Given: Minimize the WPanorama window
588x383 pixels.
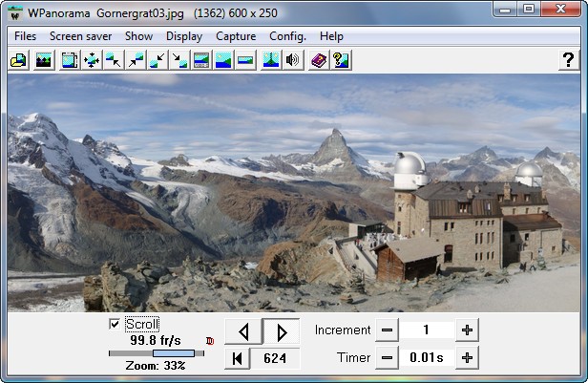Looking at the screenshot, I should (x=505, y=10).
